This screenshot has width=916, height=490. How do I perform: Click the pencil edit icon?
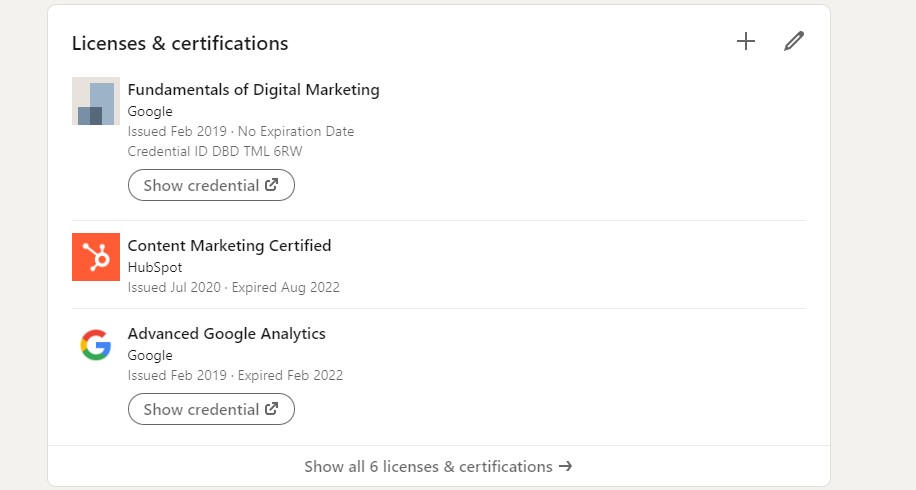pyautogui.click(x=793, y=41)
